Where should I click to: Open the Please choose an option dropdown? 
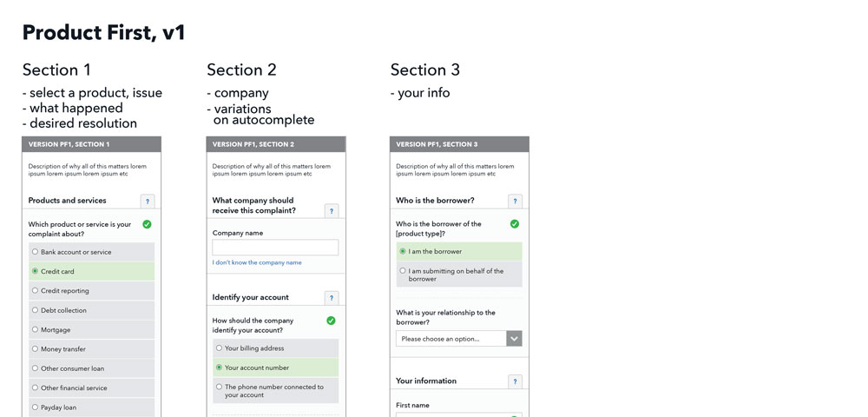coord(458,339)
